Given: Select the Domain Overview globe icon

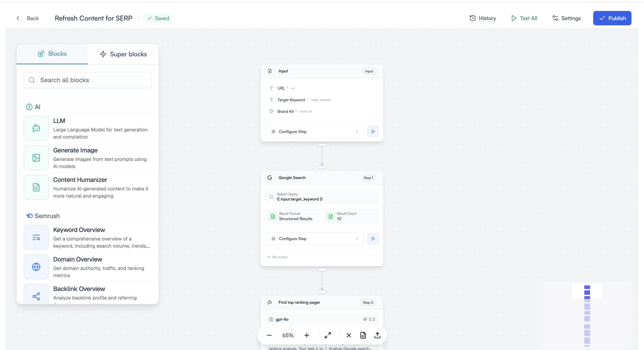Looking at the screenshot, I should [x=36, y=267].
